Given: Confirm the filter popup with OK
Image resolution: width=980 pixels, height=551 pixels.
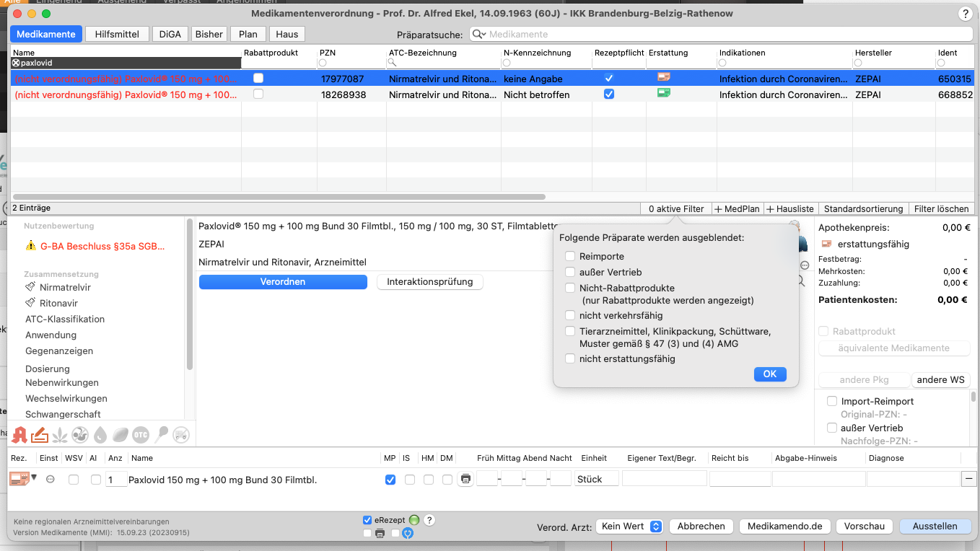Looking at the screenshot, I should 770,374.
